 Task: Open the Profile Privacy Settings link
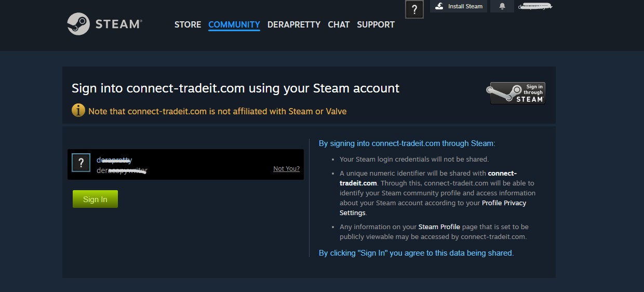pos(504,203)
